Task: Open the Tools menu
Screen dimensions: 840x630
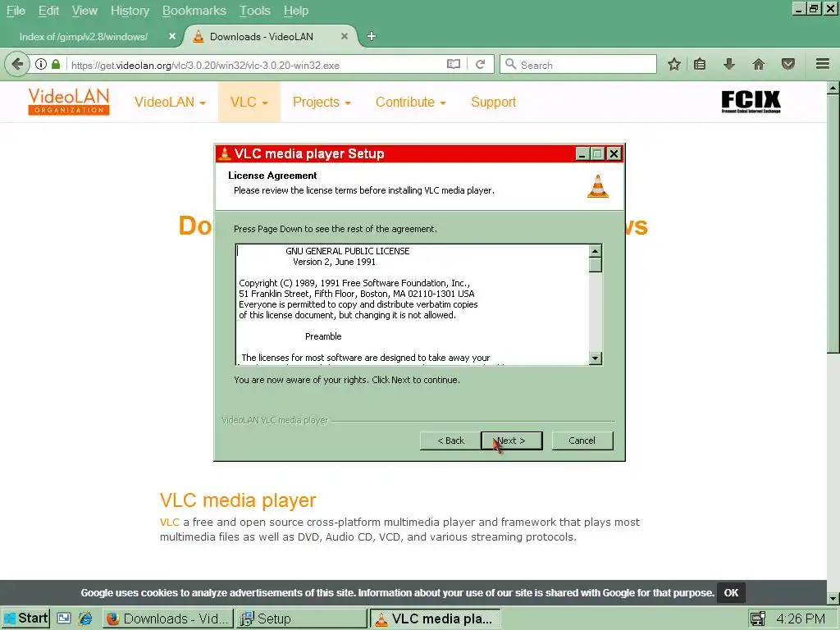Action: (x=254, y=11)
